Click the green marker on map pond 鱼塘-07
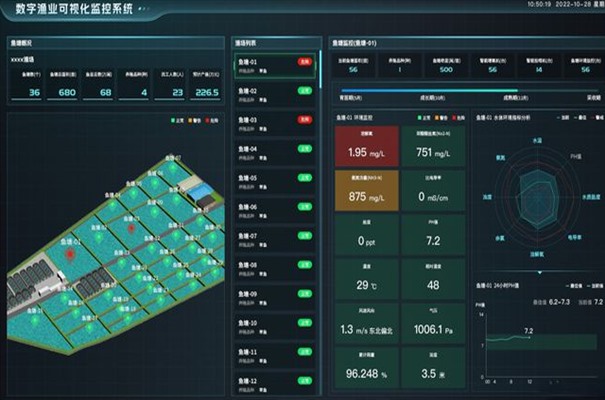 click(x=174, y=167)
